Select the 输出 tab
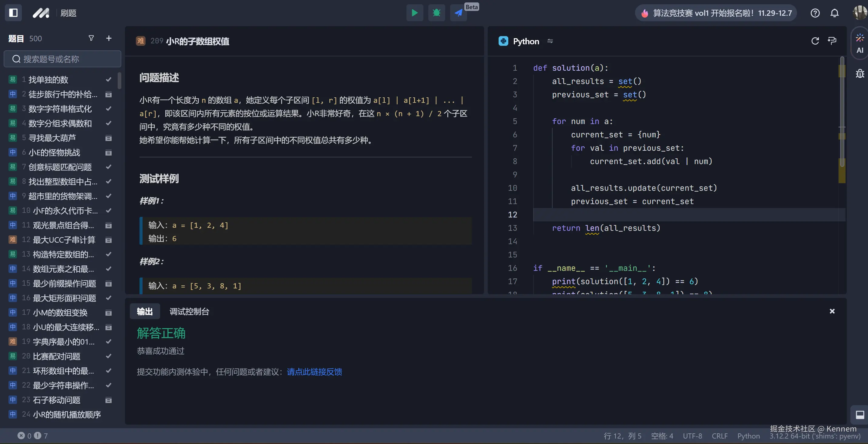 tap(145, 311)
